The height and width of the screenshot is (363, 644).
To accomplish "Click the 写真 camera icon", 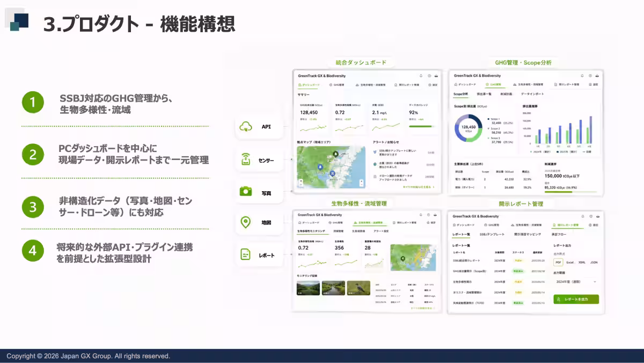I will pyautogui.click(x=246, y=192).
